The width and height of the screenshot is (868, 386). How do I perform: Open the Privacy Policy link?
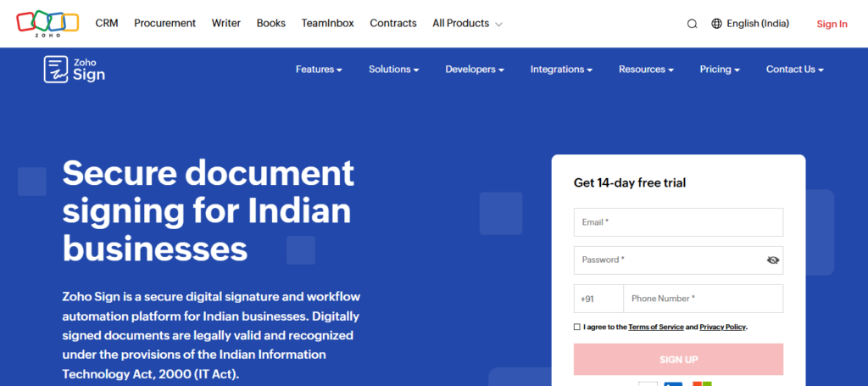[x=722, y=327]
